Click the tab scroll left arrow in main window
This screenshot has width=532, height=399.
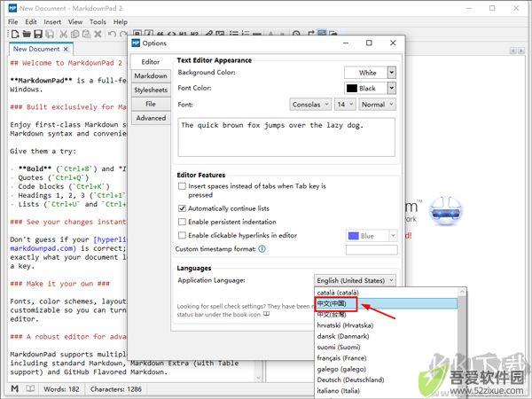[x=513, y=51]
